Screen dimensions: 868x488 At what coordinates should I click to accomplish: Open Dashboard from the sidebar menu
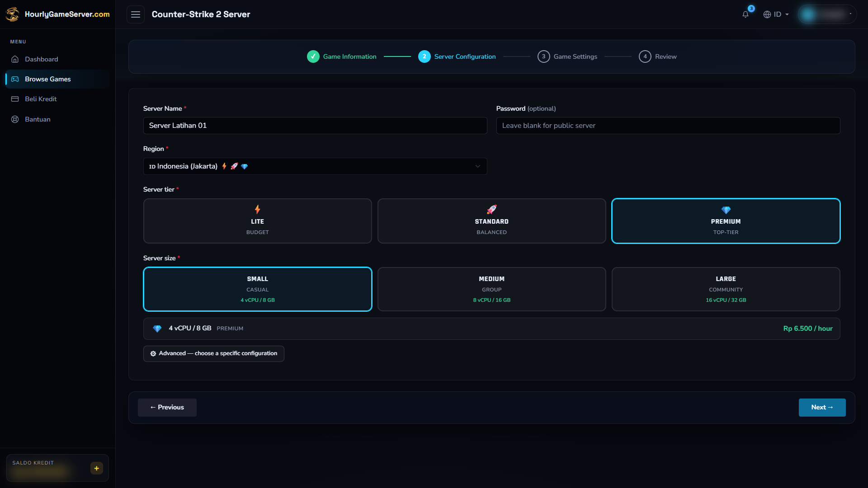point(57,59)
